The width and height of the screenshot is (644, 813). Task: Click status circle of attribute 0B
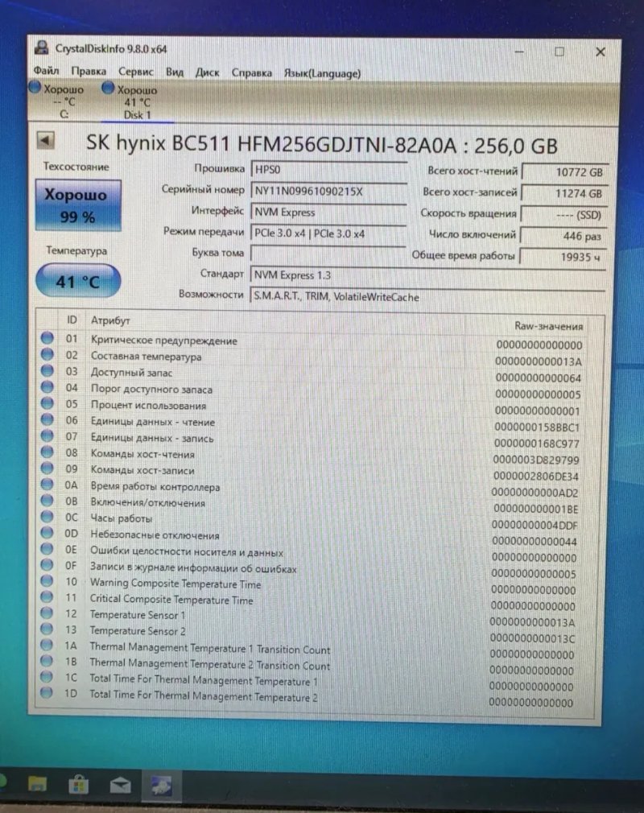pos(47,501)
